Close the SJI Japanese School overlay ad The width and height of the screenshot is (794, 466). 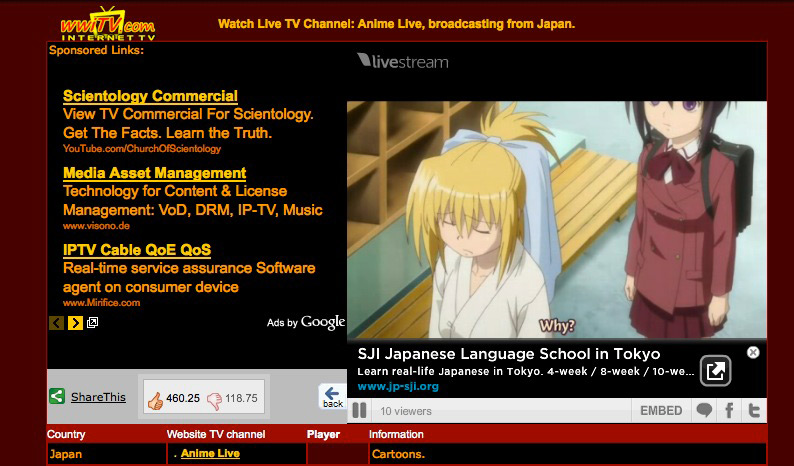(753, 352)
